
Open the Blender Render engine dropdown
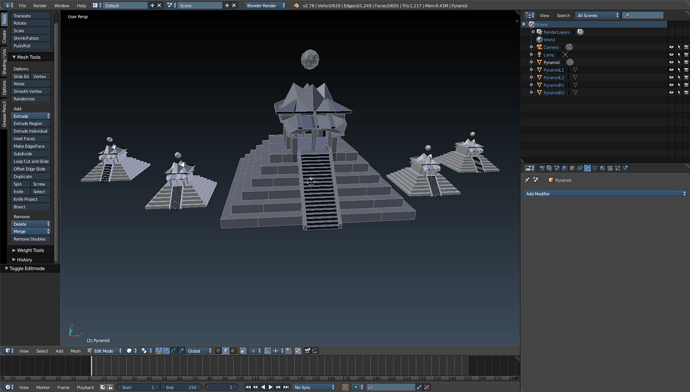click(265, 5)
